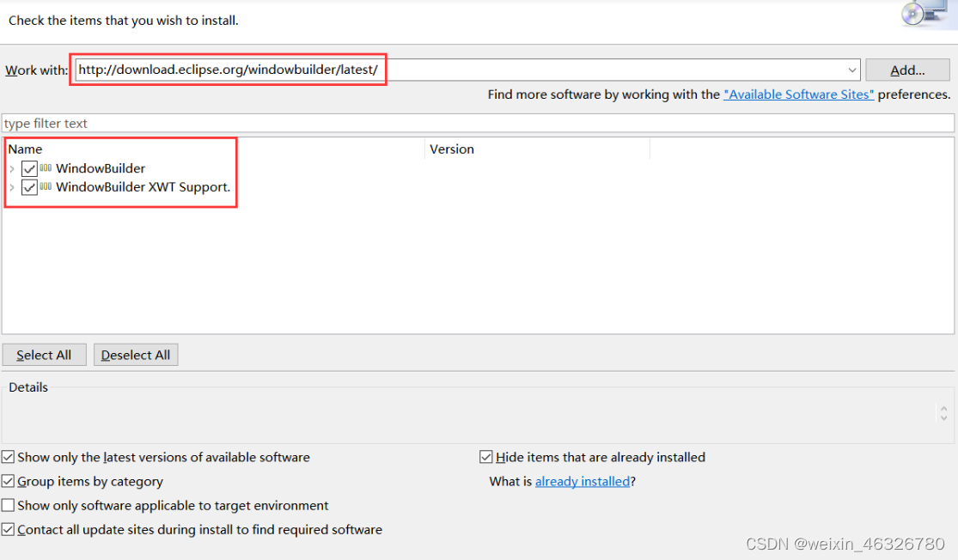The image size is (958, 560).
Task: Click the Add... button
Action: coord(907,70)
